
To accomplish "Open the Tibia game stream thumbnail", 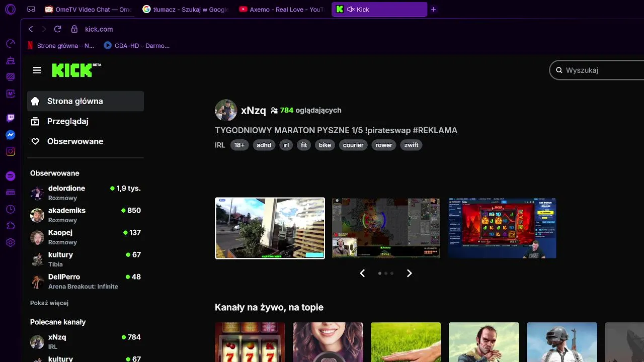I will click(x=386, y=228).
